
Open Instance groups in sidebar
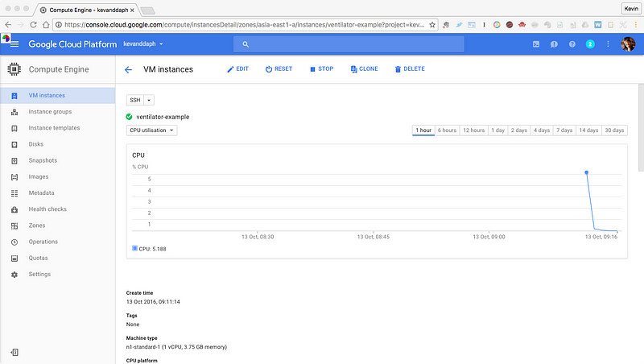[x=57, y=112]
